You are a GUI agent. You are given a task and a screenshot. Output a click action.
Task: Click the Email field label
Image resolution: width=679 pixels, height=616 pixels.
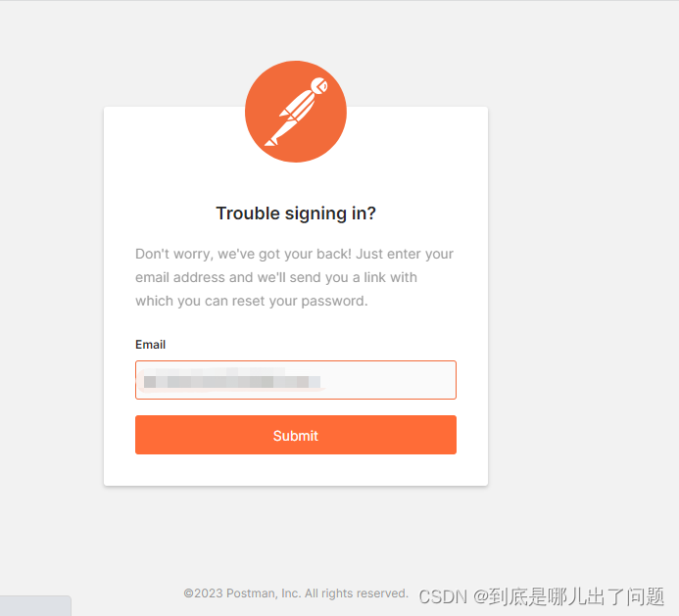(150, 345)
